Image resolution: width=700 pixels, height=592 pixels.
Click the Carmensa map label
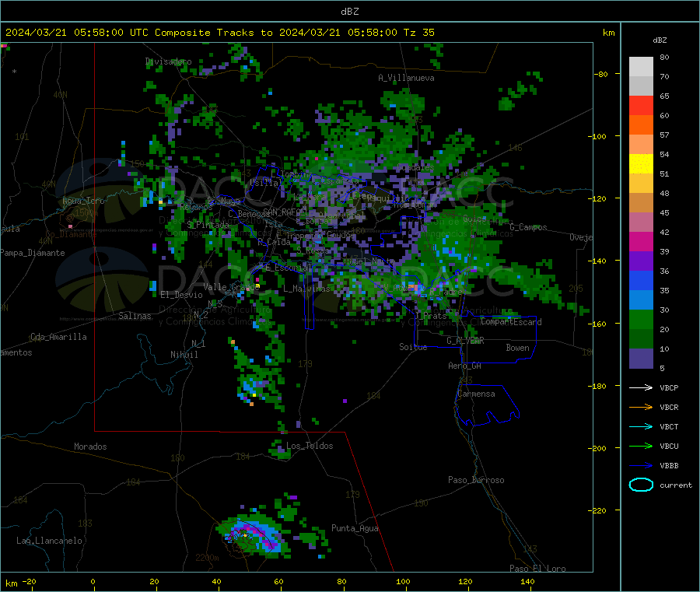click(x=476, y=394)
